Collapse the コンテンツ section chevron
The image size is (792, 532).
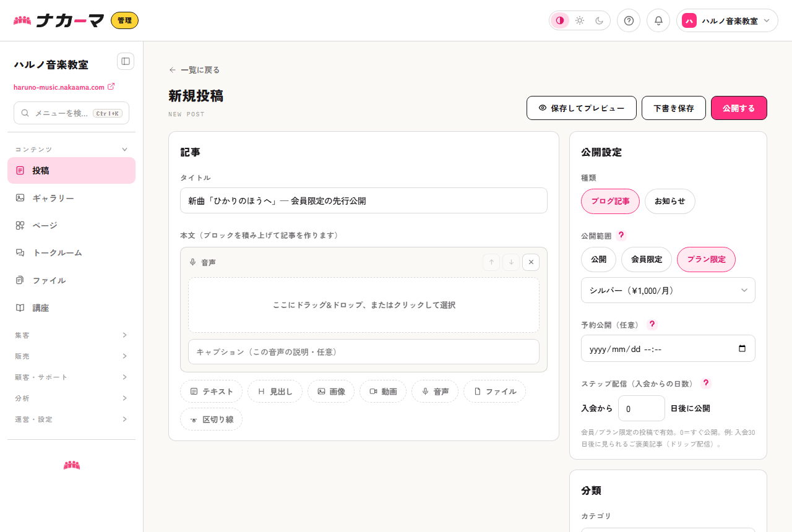pyautogui.click(x=124, y=149)
